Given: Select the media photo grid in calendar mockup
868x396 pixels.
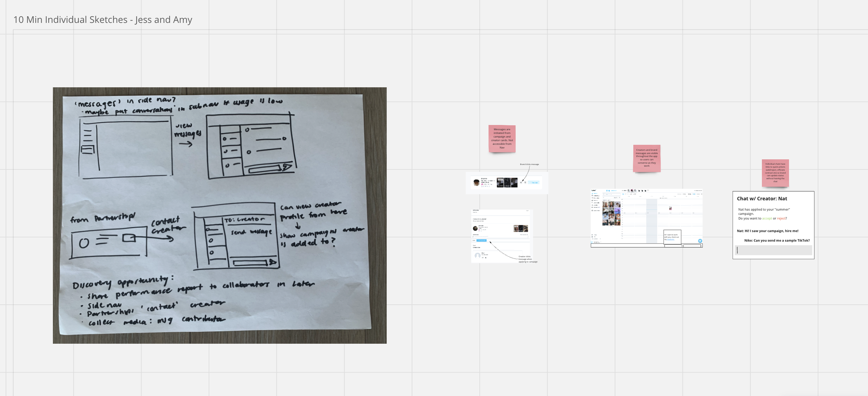Looking at the screenshot, I should (611, 213).
